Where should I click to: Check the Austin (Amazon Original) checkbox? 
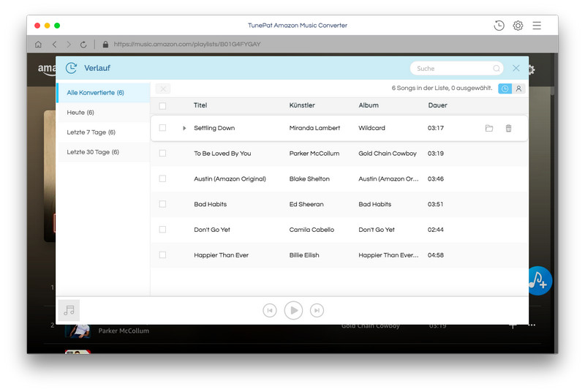pyautogui.click(x=162, y=178)
